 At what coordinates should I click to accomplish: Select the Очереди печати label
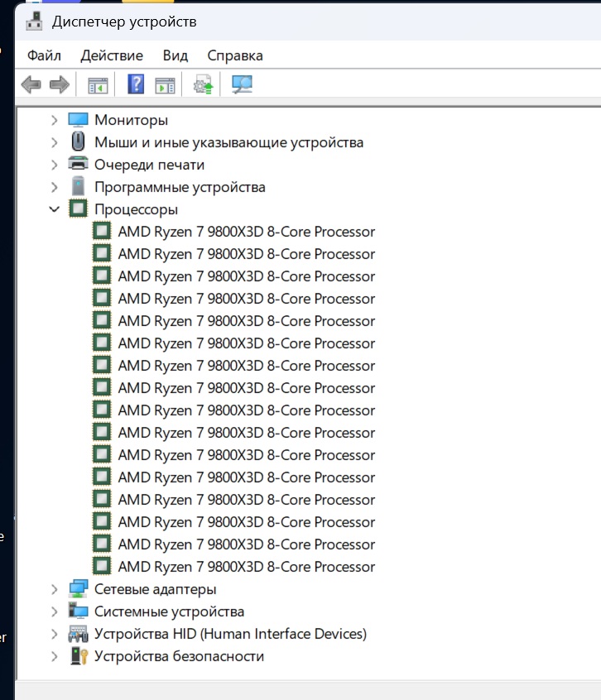149,165
